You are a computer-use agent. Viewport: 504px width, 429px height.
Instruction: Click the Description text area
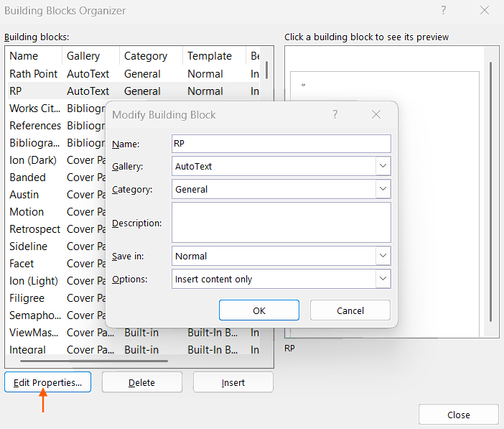point(281,222)
